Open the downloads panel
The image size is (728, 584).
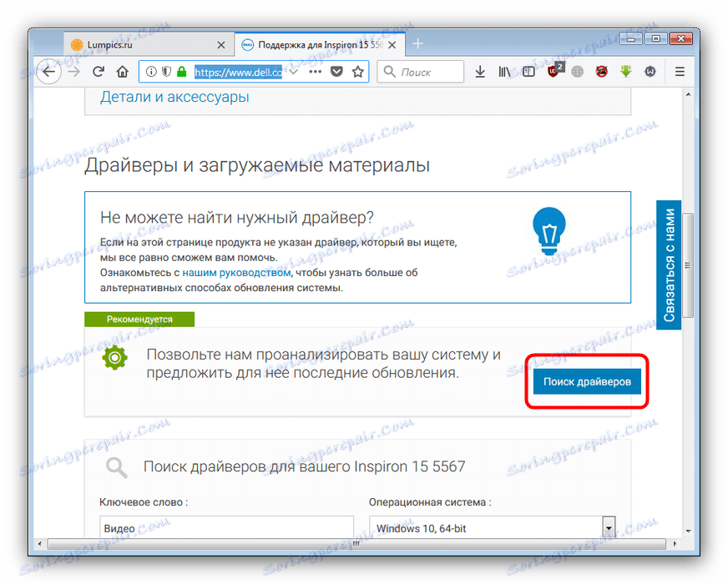(480, 72)
